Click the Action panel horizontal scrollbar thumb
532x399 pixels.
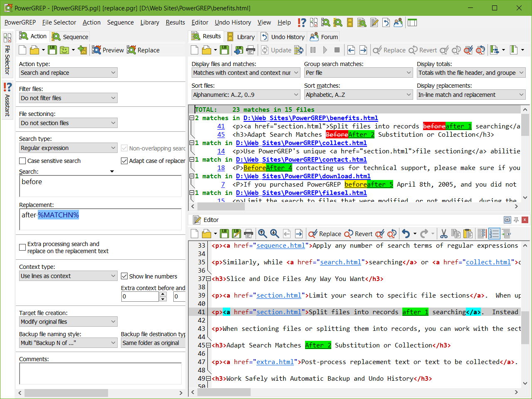coord(66,393)
